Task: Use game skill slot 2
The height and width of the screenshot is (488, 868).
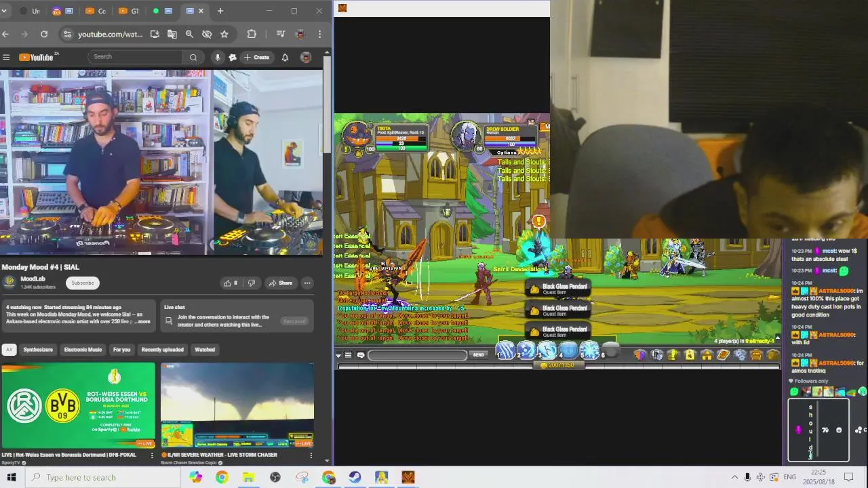Action: tap(526, 350)
